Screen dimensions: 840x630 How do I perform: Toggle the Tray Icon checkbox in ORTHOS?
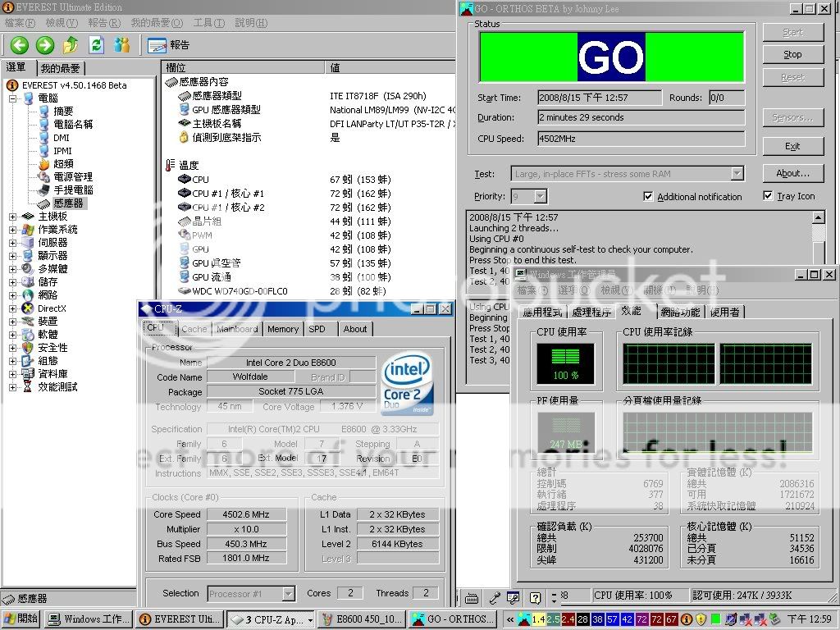click(768, 196)
